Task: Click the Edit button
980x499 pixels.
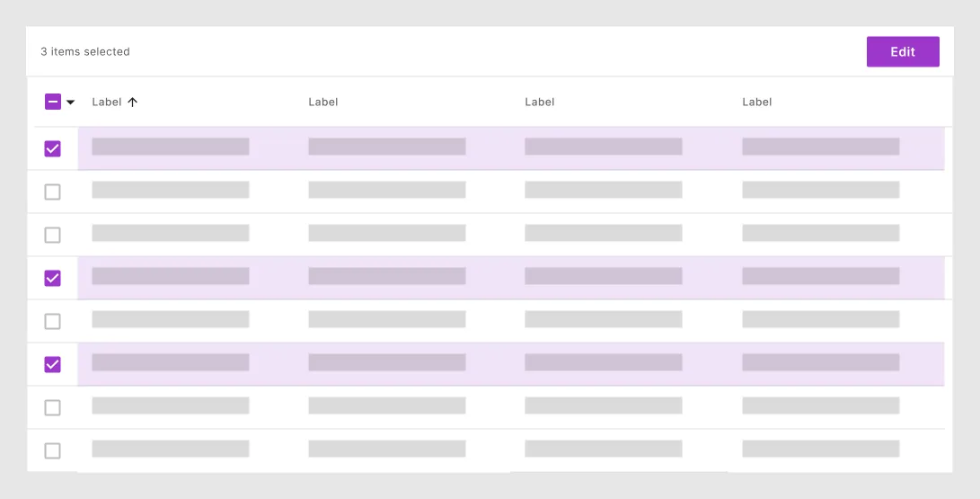Action: pos(903,52)
